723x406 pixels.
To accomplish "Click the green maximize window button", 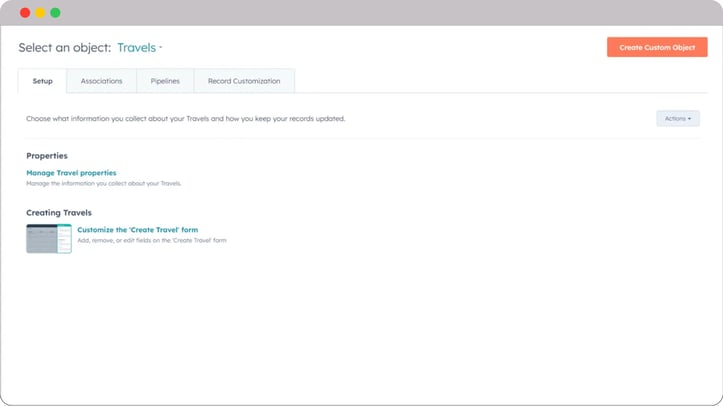I will (x=55, y=13).
